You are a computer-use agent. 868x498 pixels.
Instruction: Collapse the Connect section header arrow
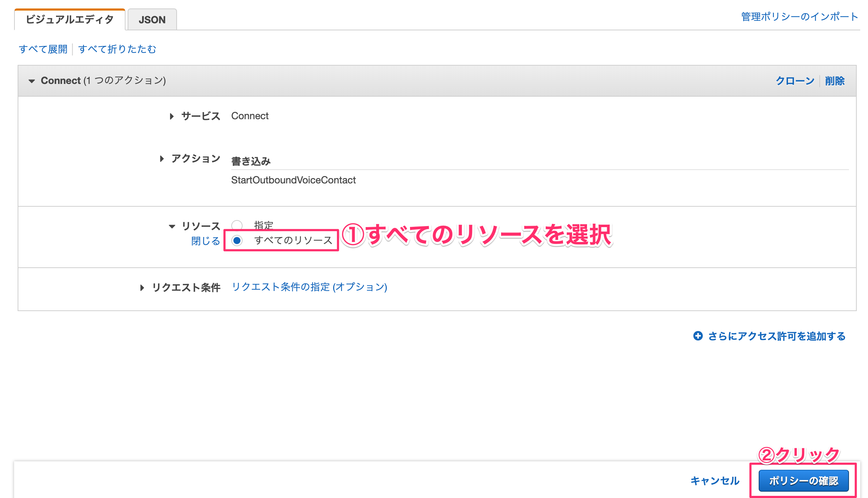(x=32, y=81)
